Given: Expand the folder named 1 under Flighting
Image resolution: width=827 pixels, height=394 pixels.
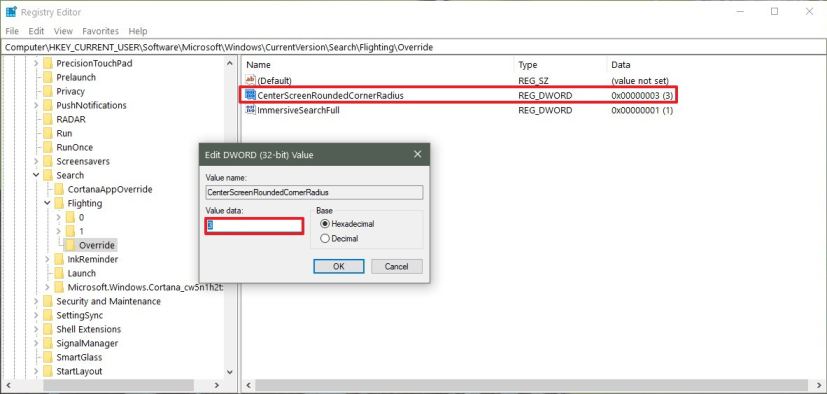Looking at the screenshot, I should coord(59,231).
